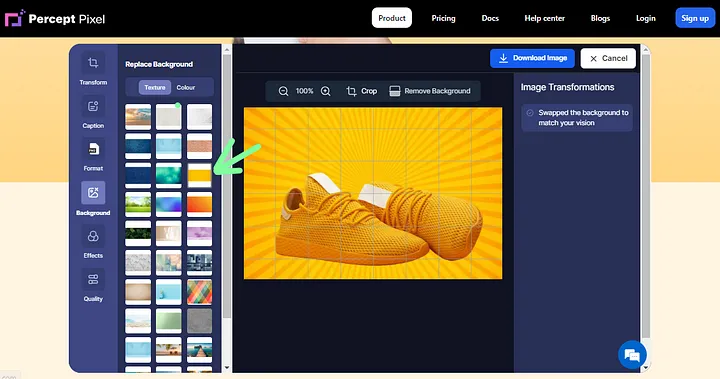Open the Format tool
Screen dimensions: 720x379
[x=93, y=155]
